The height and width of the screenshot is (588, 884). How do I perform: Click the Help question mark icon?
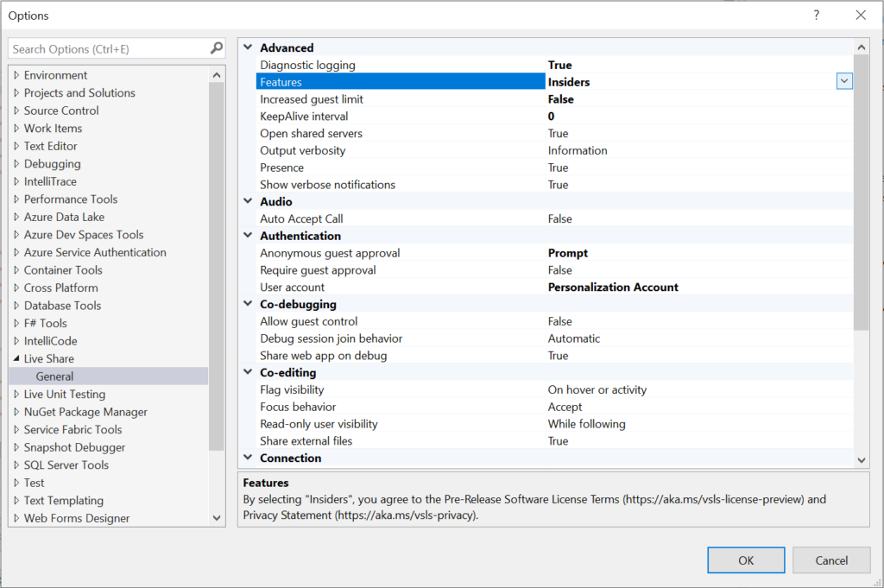[x=817, y=16]
